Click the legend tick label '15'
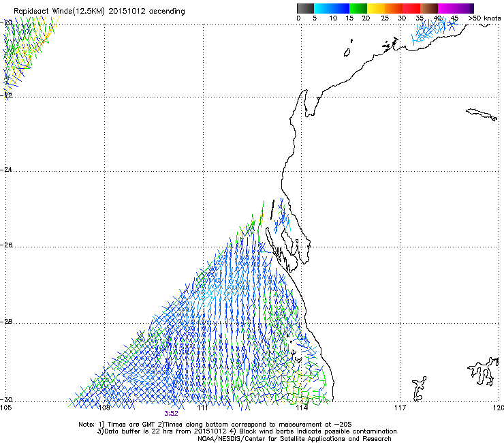 349,18
